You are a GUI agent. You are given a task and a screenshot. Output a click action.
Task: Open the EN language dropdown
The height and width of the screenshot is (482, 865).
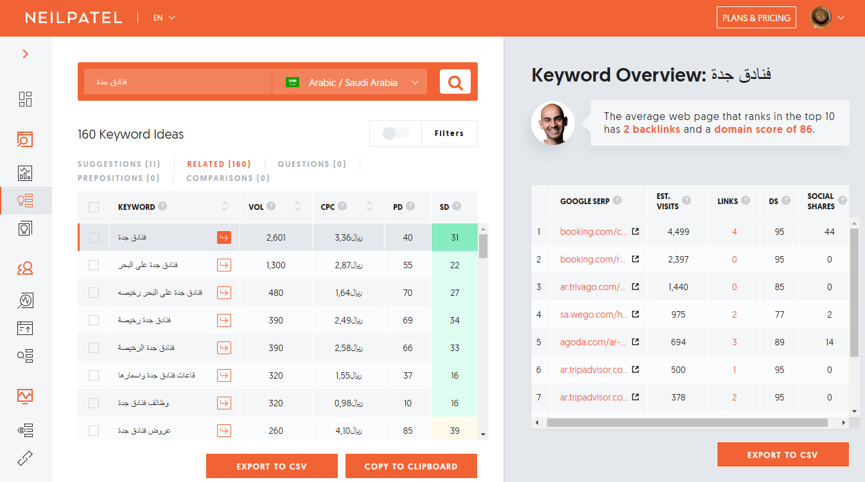pyautogui.click(x=164, y=18)
